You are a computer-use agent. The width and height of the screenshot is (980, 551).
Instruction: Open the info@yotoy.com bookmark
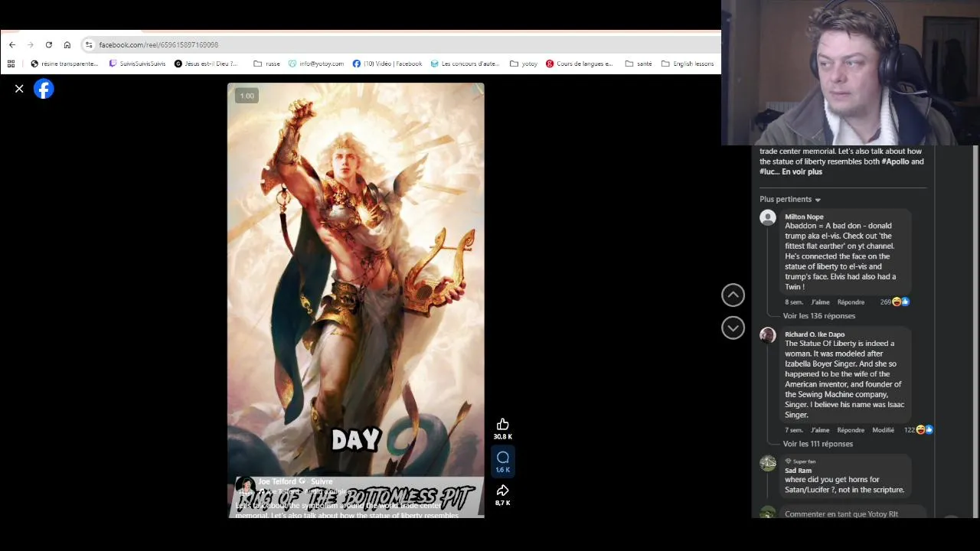tap(316, 64)
